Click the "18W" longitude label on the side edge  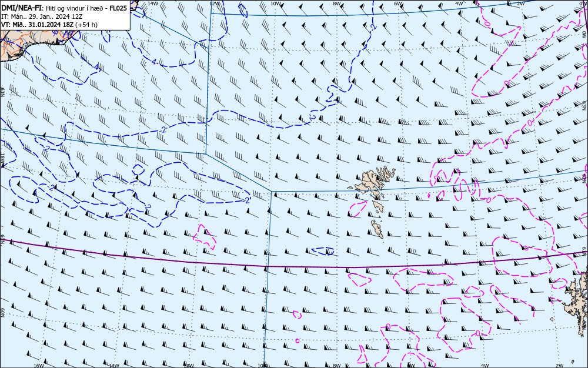[2, 158]
